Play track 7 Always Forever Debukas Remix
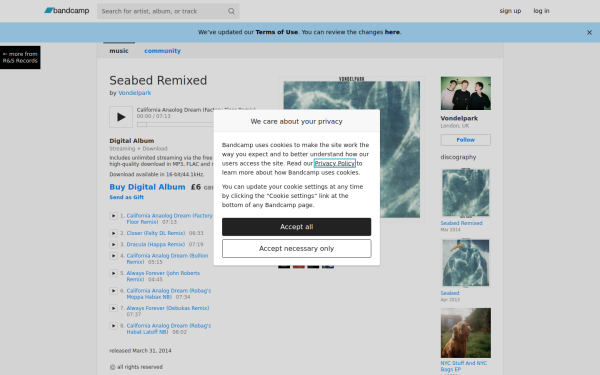 [x=113, y=308]
